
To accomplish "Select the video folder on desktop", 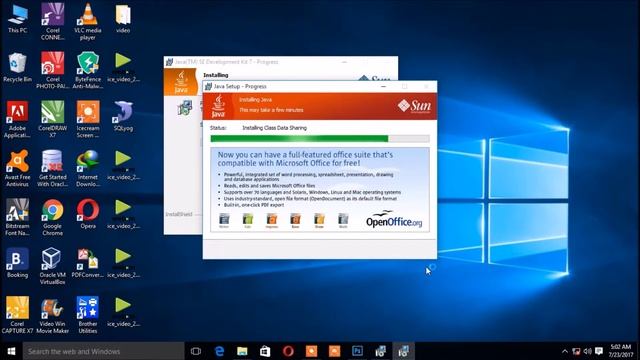I will [123, 19].
